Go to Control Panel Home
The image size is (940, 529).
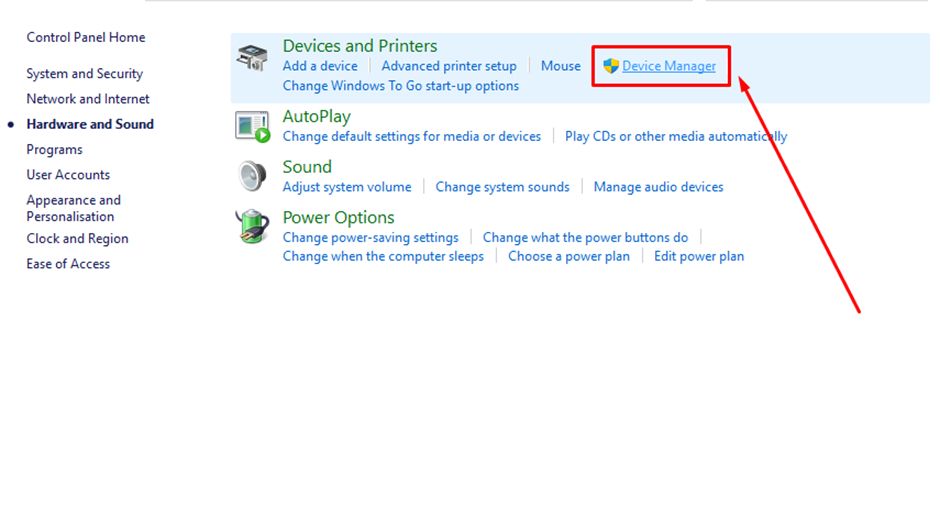(86, 38)
